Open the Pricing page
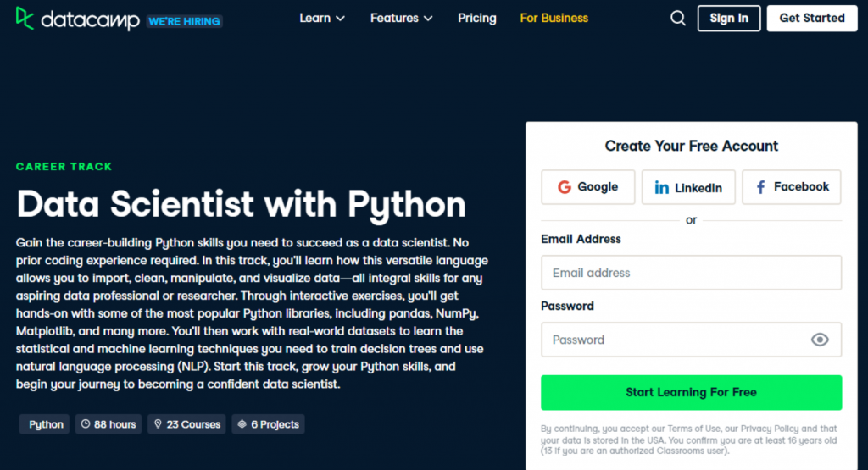The height and width of the screenshot is (470, 868). 477,18
